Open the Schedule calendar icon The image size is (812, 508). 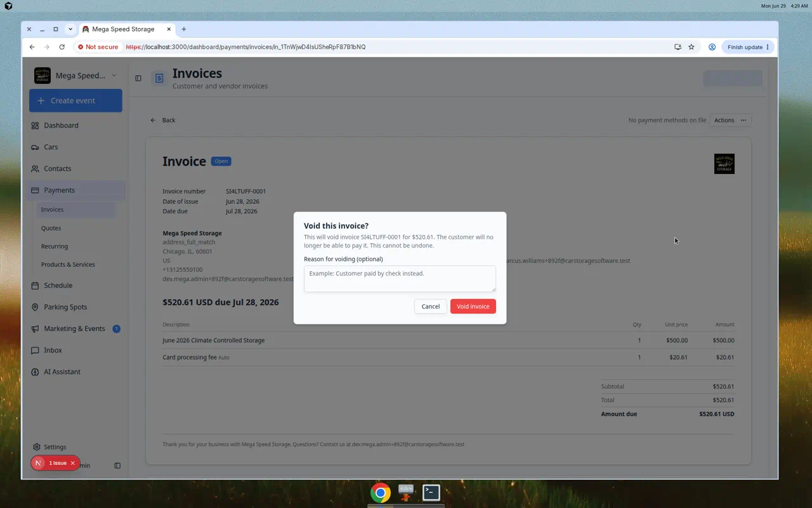pyautogui.click(x=35, y=286)
